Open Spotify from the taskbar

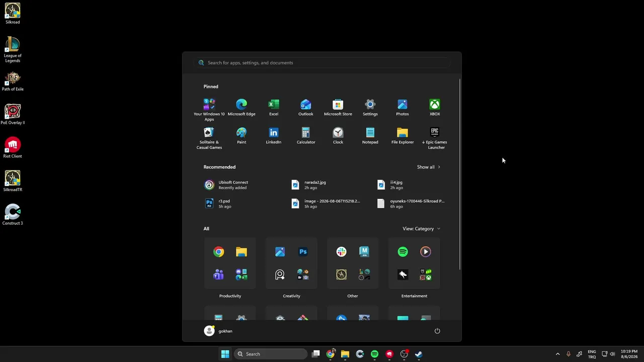pyautogui.click(x=374, y=354)
